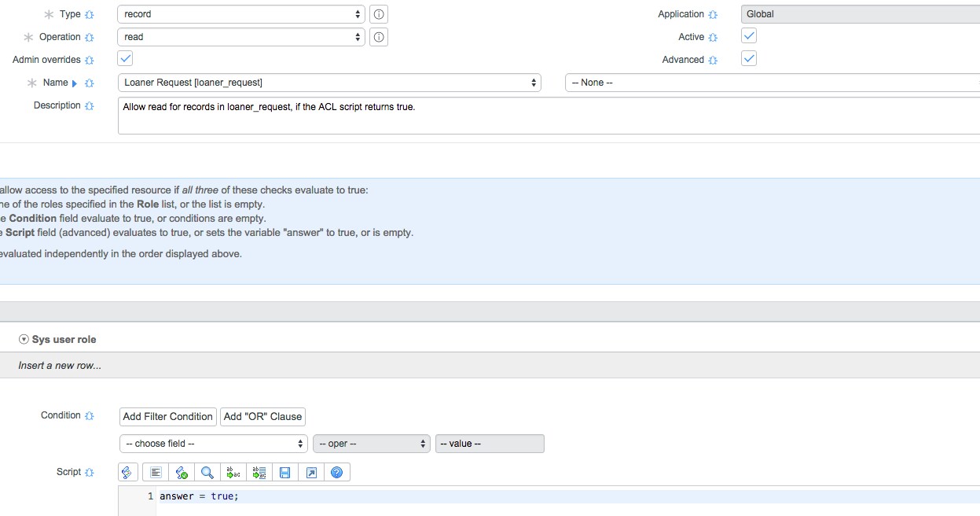Click the Script field label
The width and height of the screenshot is (980, 516).
point(68,472)
